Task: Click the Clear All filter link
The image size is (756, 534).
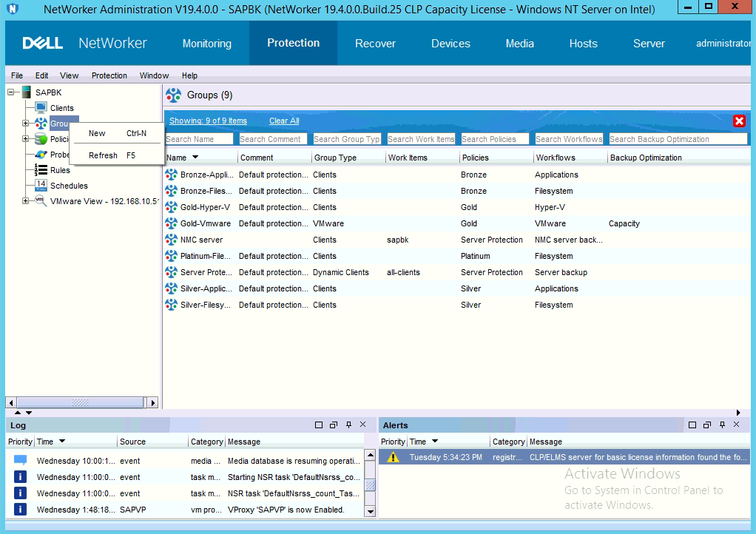Action: click(284, 121)
